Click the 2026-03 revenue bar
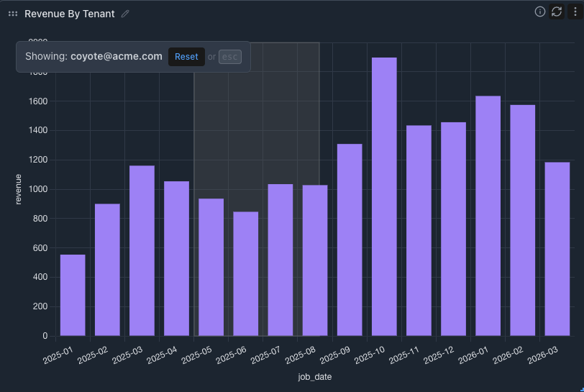 (x=557, y=249)
